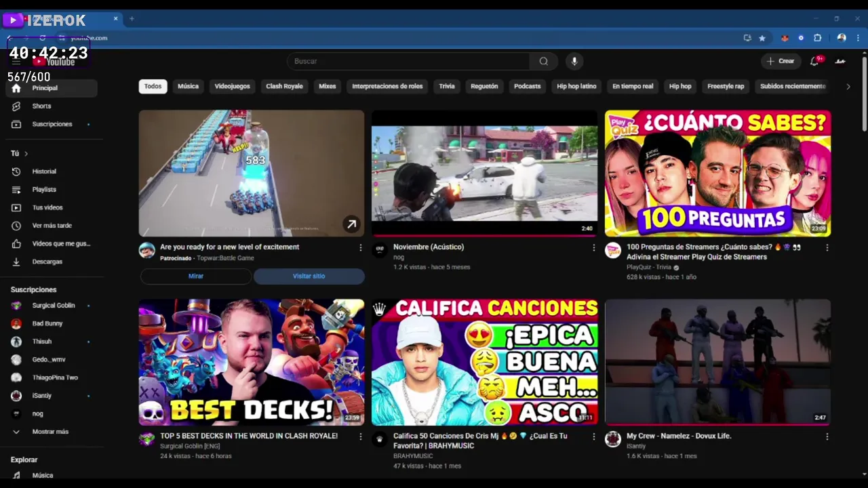
Task: Open options menu for Noviembre (Acústico) video
Action: click(x=593, y=248)
